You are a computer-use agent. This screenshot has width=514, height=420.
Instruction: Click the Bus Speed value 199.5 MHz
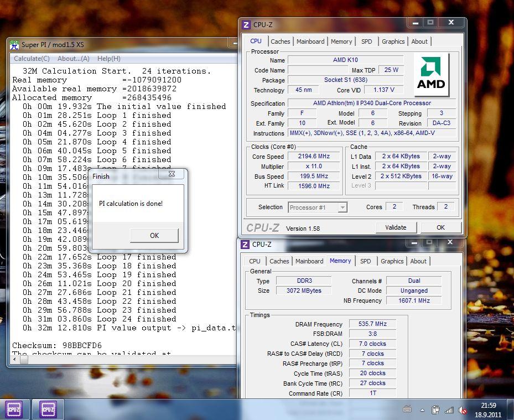[314, 176]
